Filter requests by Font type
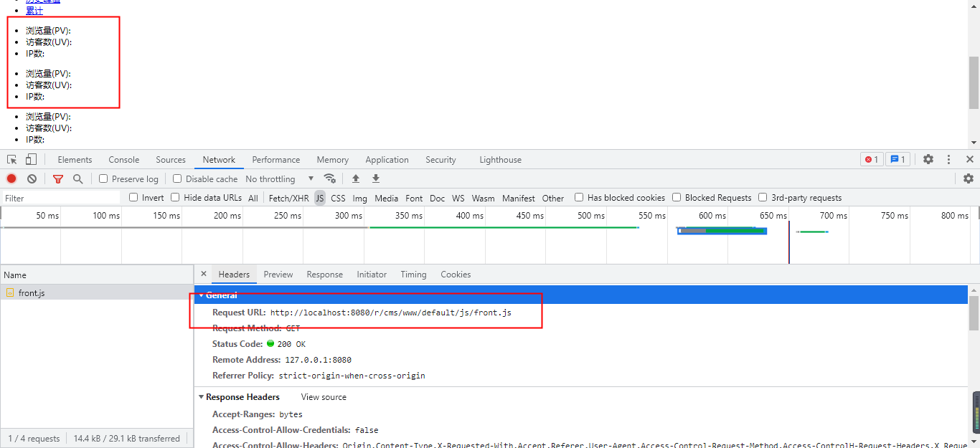The height and width of the screenshot is (448, 980). (x=414, y=198)
